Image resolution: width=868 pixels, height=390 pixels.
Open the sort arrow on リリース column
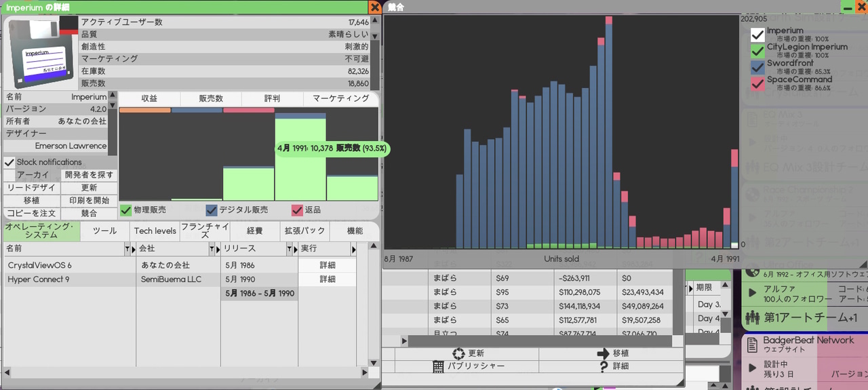click(x=295, y=250)
